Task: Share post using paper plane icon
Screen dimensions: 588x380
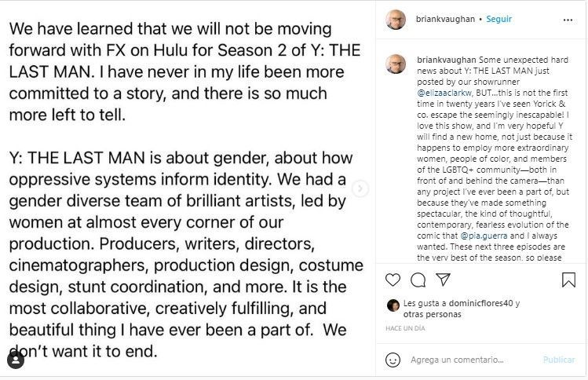Action: click(x=443, y=280)
